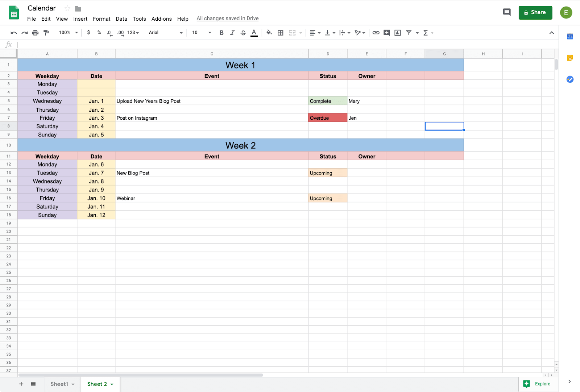The width and height of the screenshot is (580, 392).
Task: Click the green Share button
Action: pyautogui.click(x=535, y=13)
